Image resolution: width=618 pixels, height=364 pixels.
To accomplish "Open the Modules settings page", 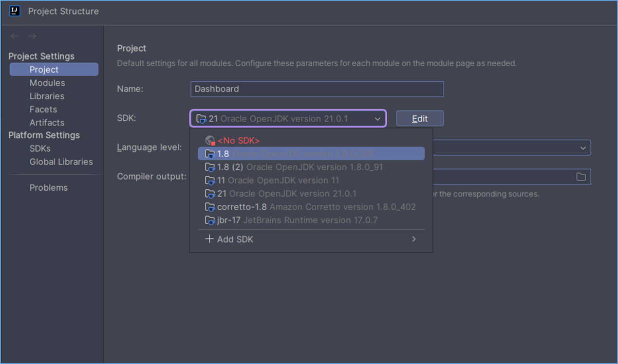I will [x=47, y=83].
